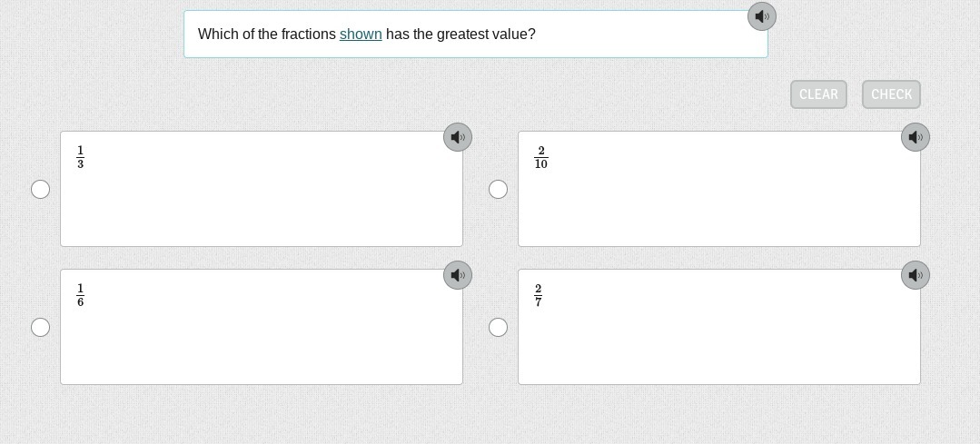Choose the radio button for 1/6
980x444 pixels.
click(x=41, y=327)
